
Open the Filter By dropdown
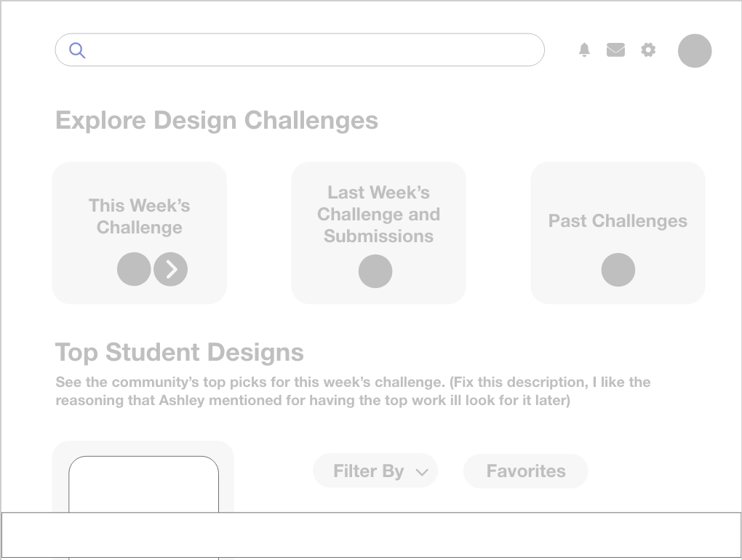[x=375, y=471]
